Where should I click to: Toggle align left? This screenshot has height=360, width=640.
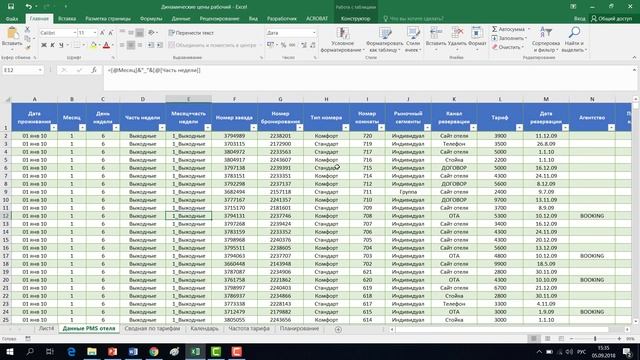[122, 45]
